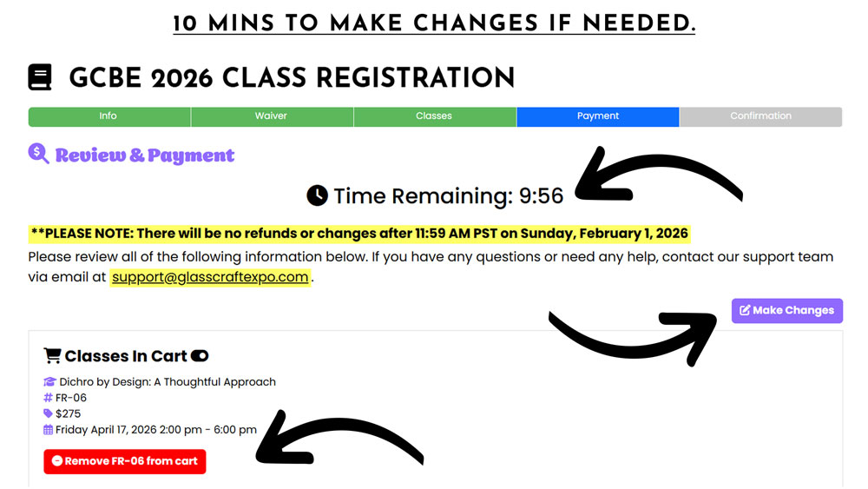The image size is (868, 489).
Task: Click the clock icon next to Time Remaining
Action: [x=318, y=196]
